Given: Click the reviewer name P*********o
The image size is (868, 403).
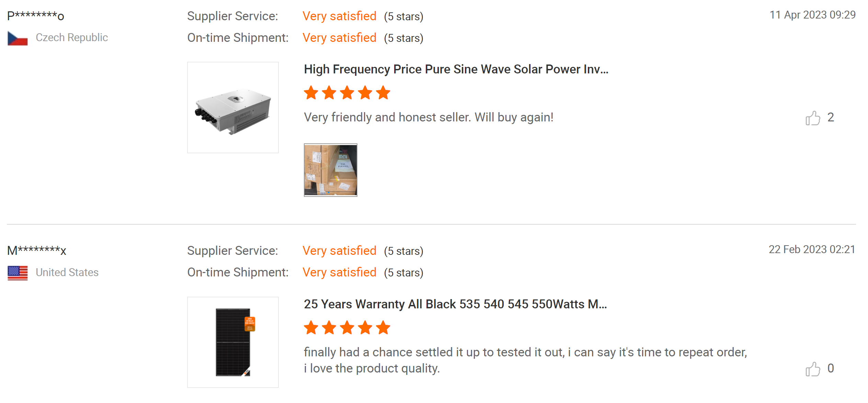Looking at the screenshot, I should [36, 16].
